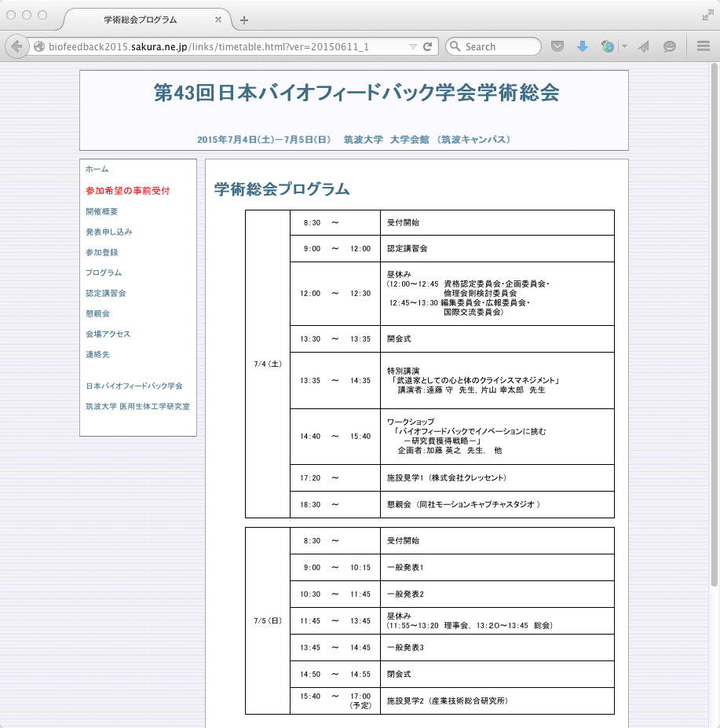Click the page vertical scrollbar
The width and height of the screenshot is (720, 728).
coord(715,325)
